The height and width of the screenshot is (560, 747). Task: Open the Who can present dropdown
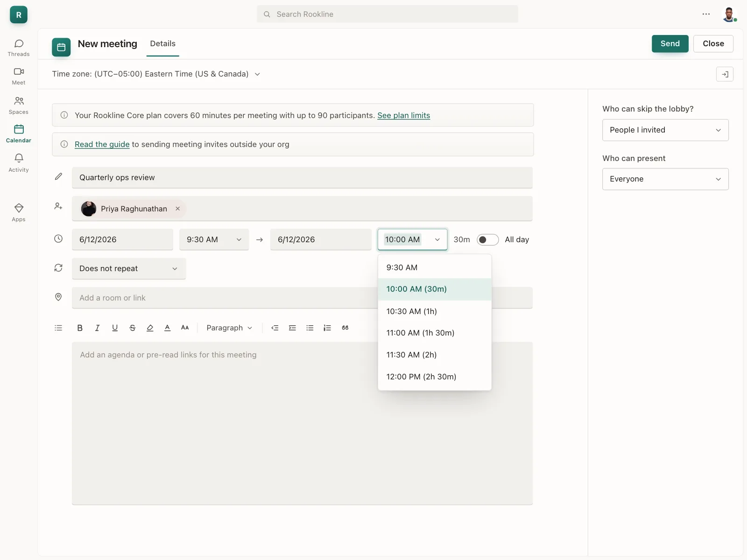coord(665,179)
